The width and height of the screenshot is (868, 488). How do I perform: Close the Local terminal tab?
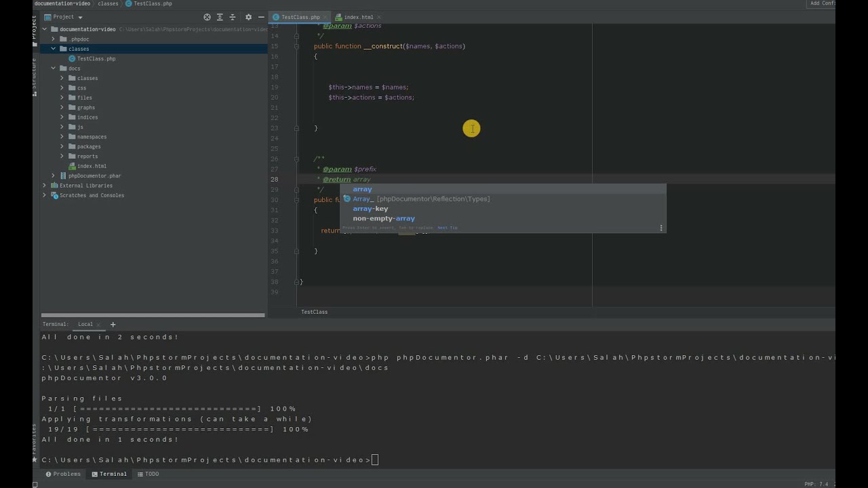[99, 325]
